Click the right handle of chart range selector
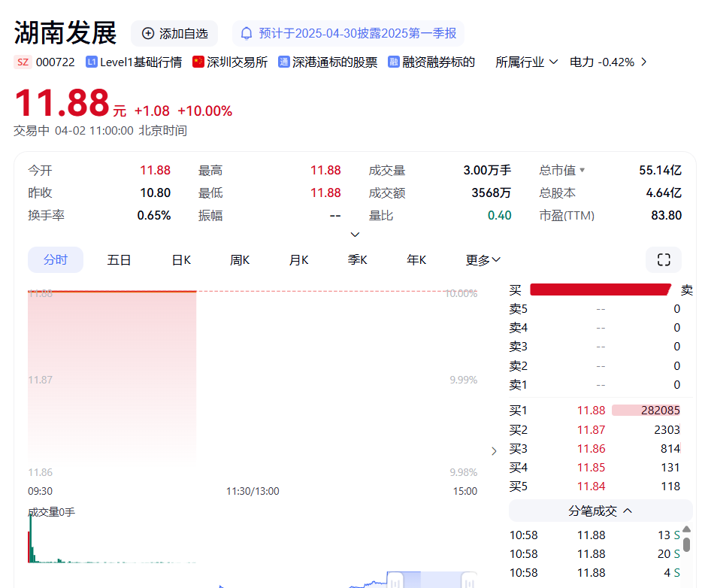The height and width of the screenshot is (588, 702). (x=469, y=580)
